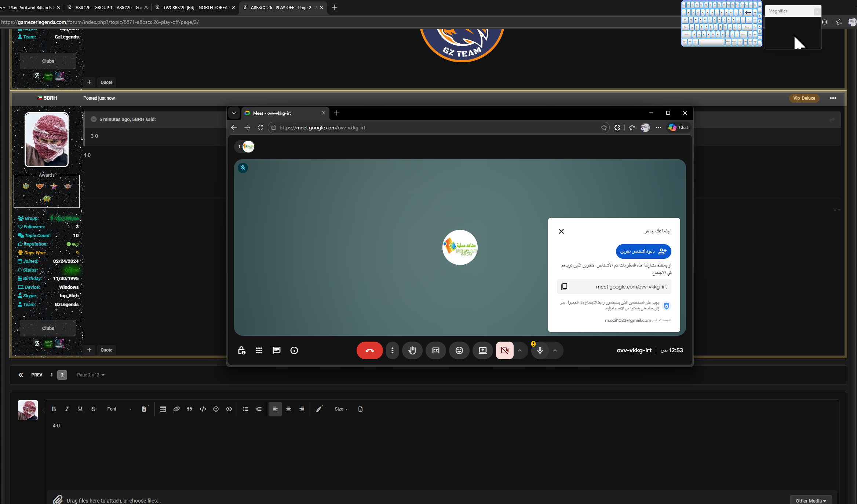Click the blue invite others button

643,251
